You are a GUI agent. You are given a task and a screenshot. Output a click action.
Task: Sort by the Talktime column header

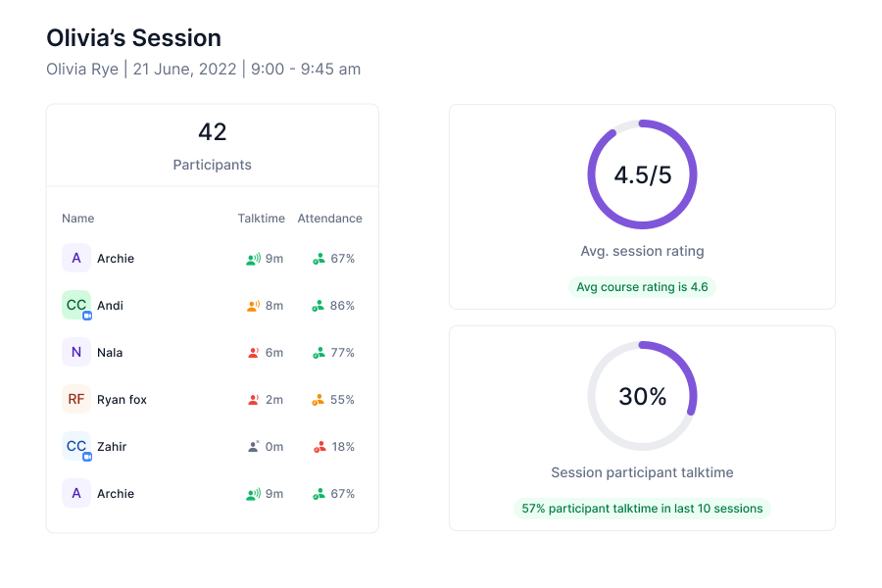[x=261, y=219]
